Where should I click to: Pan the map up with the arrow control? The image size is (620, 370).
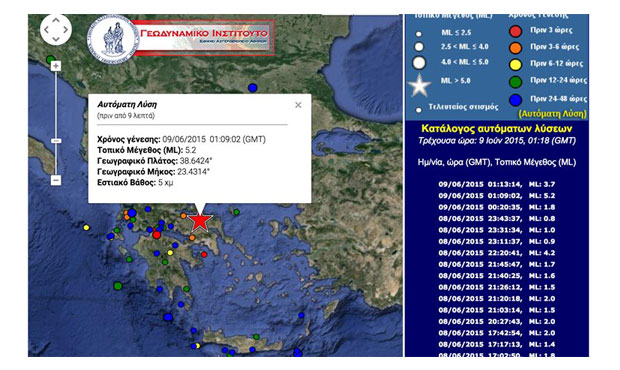click(56, 20)
